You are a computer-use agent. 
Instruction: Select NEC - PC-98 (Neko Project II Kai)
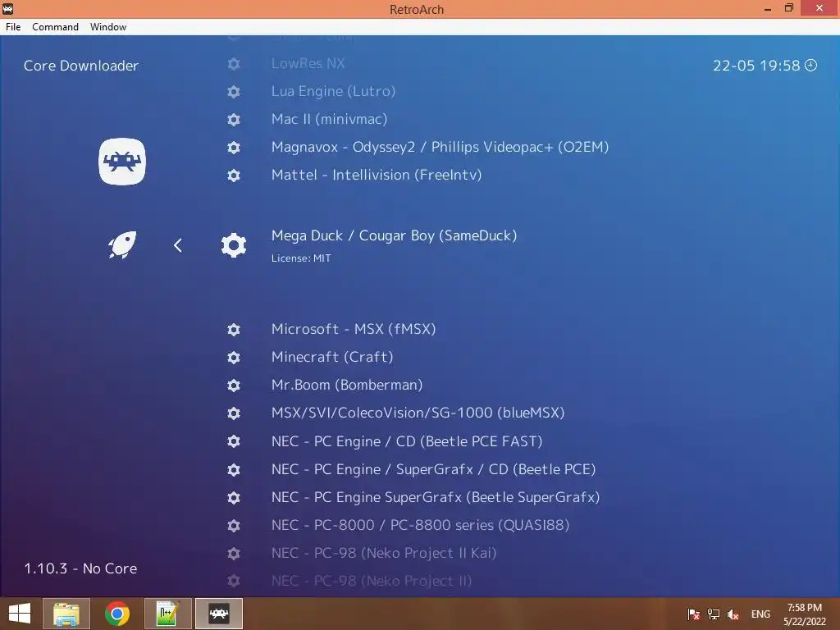point(384,554)
